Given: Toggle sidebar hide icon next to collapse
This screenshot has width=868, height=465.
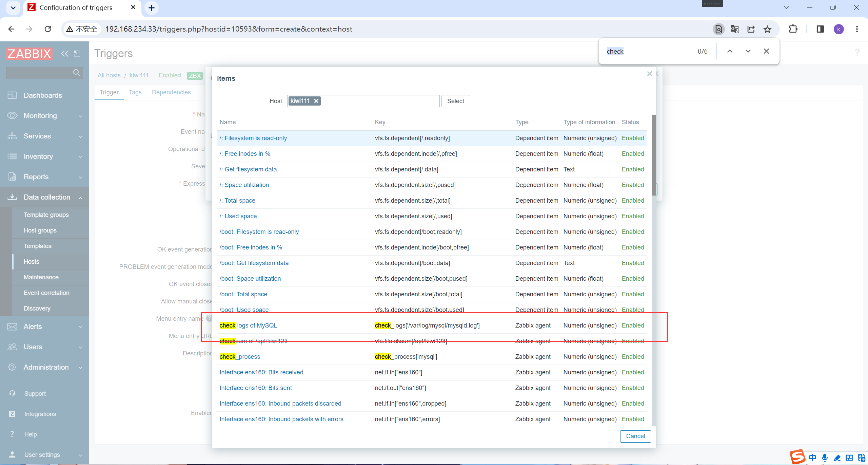Looking at the screenshot, I should (77, 53).
